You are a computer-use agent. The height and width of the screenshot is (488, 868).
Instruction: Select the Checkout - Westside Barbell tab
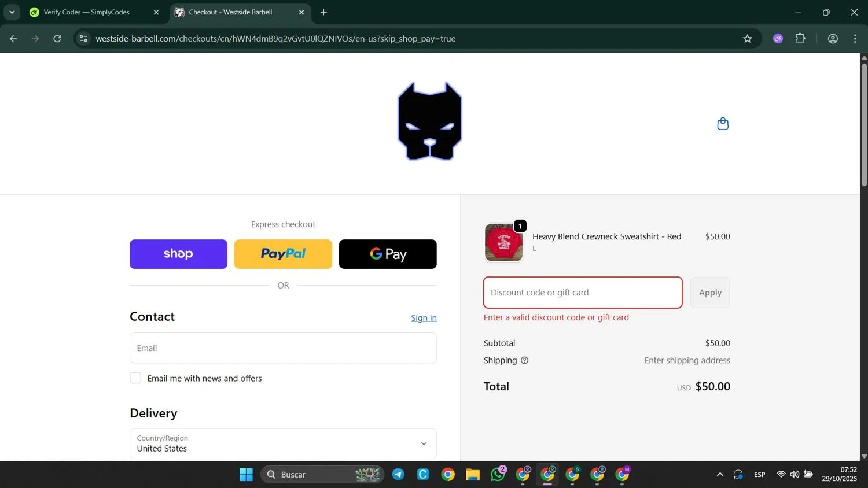pyautogui.click(x=241, y=12)
